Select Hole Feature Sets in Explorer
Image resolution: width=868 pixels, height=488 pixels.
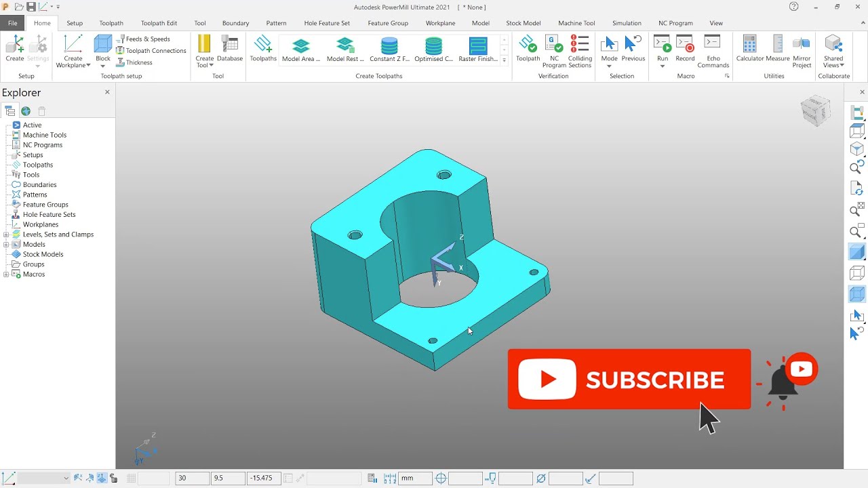pos(49,214)
